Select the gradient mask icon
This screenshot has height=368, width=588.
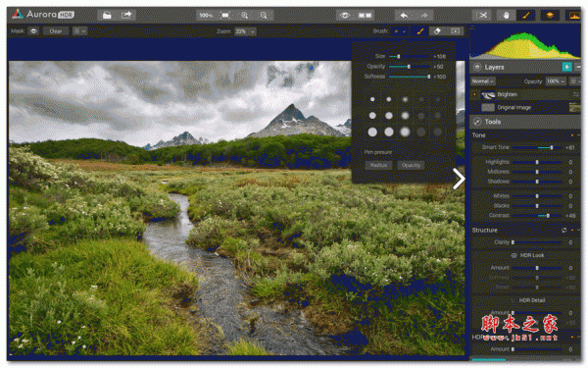[456, 31]
